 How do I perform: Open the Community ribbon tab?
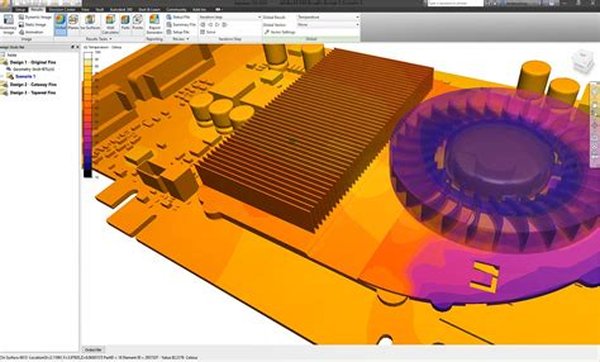[x=176, y=9]
